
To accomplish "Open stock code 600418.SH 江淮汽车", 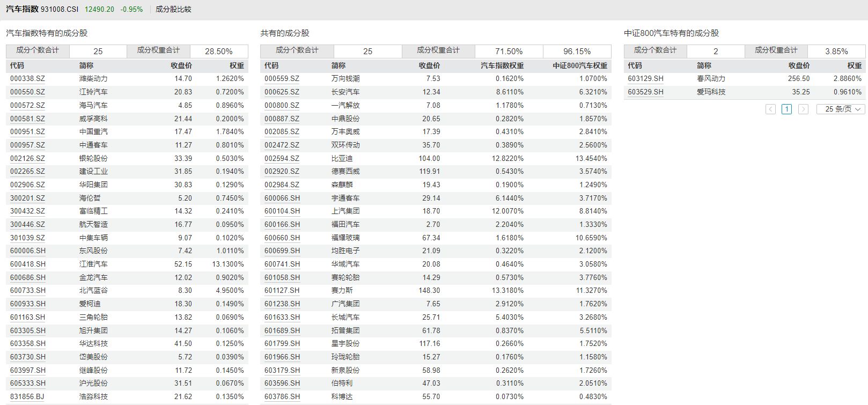I will pyautogui.click(x=28, y=264).
